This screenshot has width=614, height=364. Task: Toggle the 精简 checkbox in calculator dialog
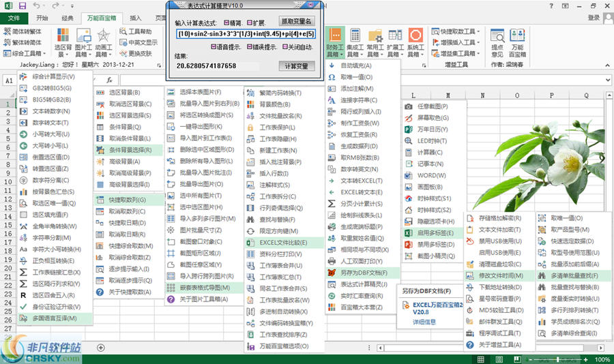(x=226, y=22)
